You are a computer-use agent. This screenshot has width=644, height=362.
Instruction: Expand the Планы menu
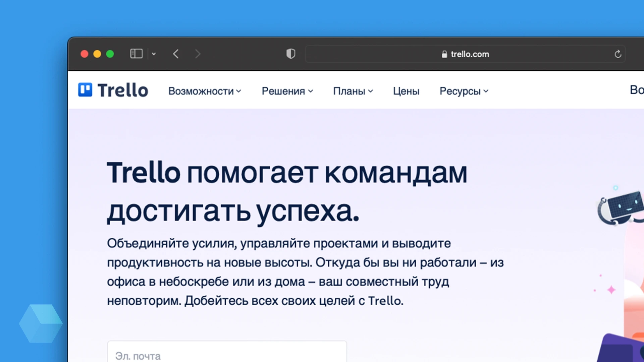pyautogui.click(x=353, y=91)
